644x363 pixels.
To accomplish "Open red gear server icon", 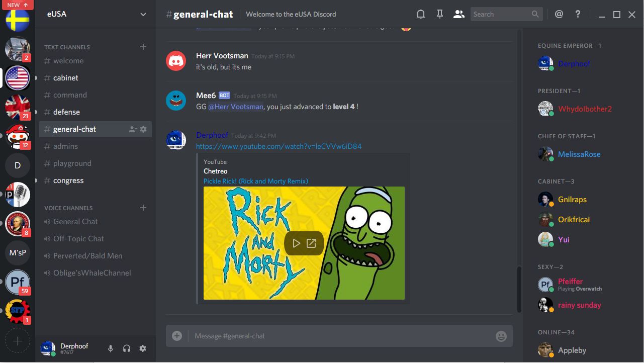I will 18,311.
